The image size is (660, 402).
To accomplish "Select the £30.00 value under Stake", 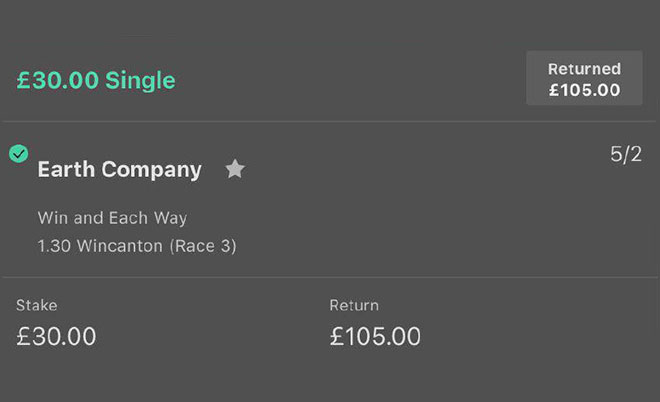I will pyautogui.click(x=57, y=337).
